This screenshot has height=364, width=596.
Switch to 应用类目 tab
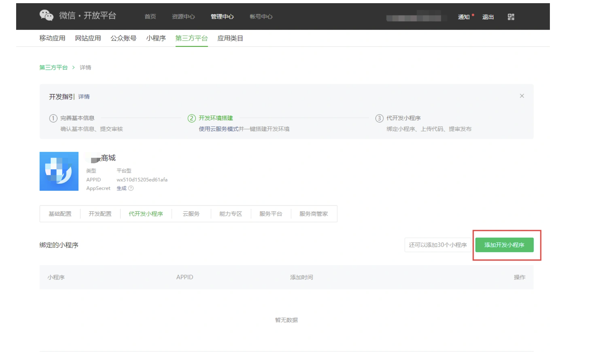point(230,38)
